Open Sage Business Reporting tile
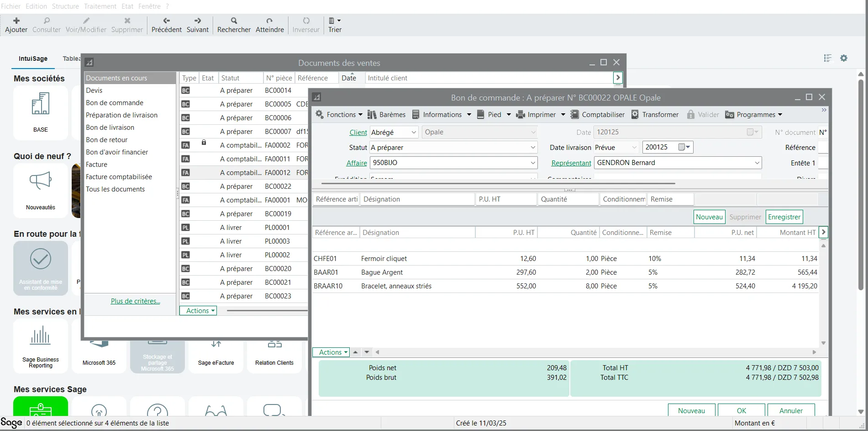This screenshot has height=431, width=868. pyautogui.click(x=41, y=346)
